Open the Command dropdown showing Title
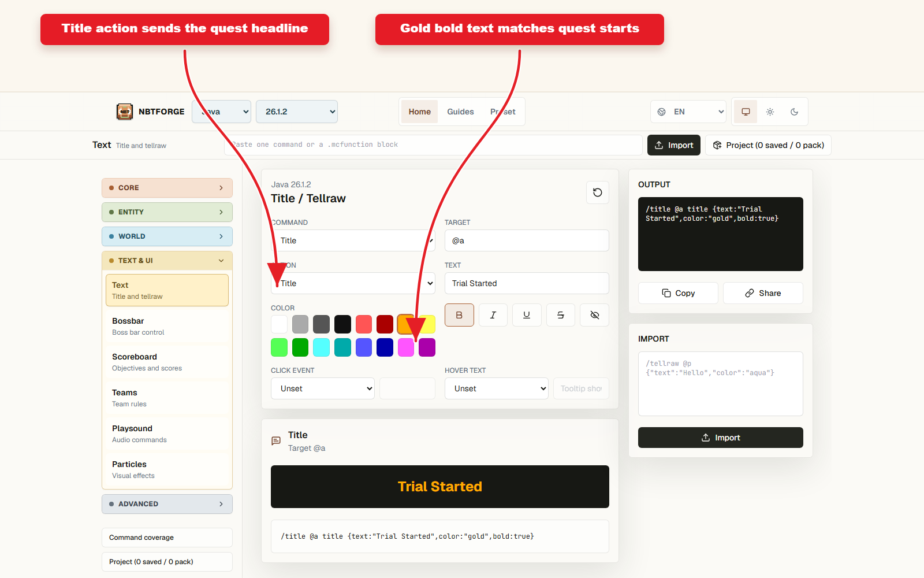The width and height of the screenshot is (924, 578). (353, 240)
